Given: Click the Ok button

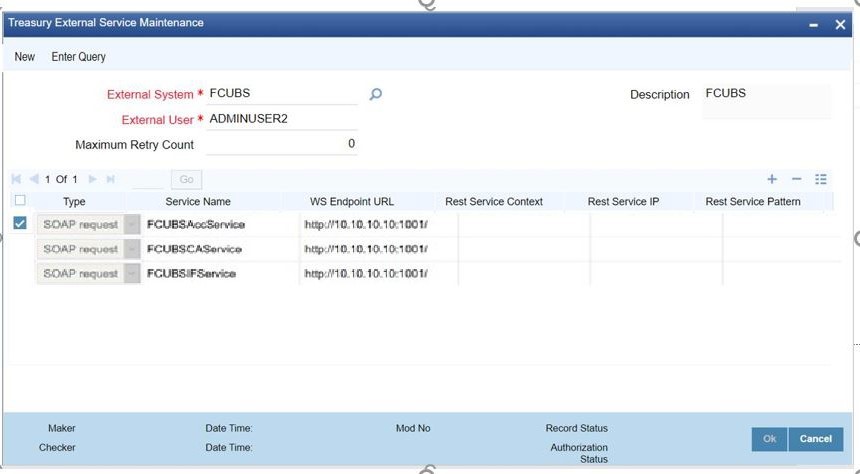Looking at the screenshot, I should [770, 439].
